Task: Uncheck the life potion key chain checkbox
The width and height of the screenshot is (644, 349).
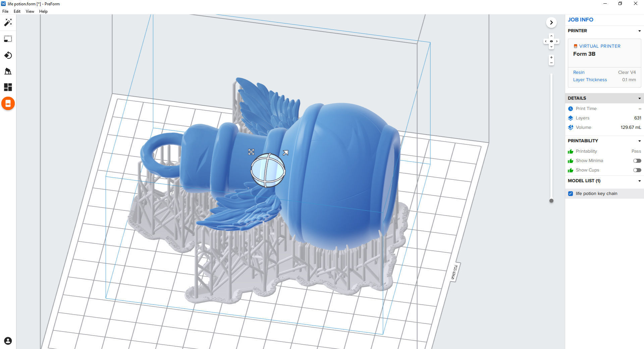Action: (571, 194)
